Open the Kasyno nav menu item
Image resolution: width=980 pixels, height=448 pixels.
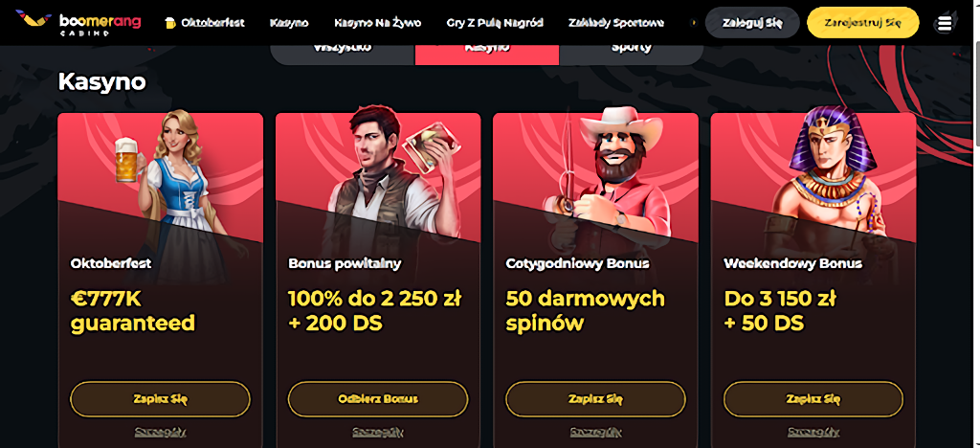[x=289, y=23]
